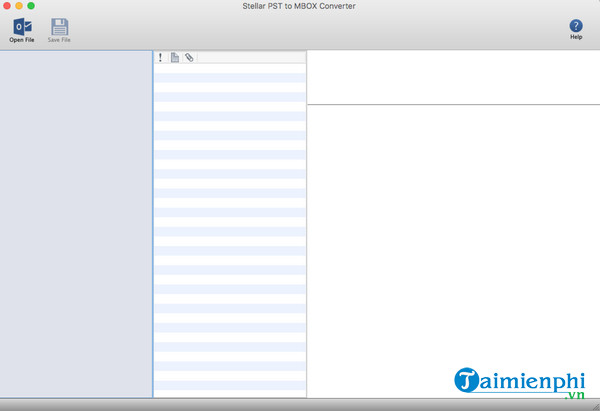Click the Save File floppy disk icon
The height and width of the screenshot is (411, 600).
coord(59,26)
